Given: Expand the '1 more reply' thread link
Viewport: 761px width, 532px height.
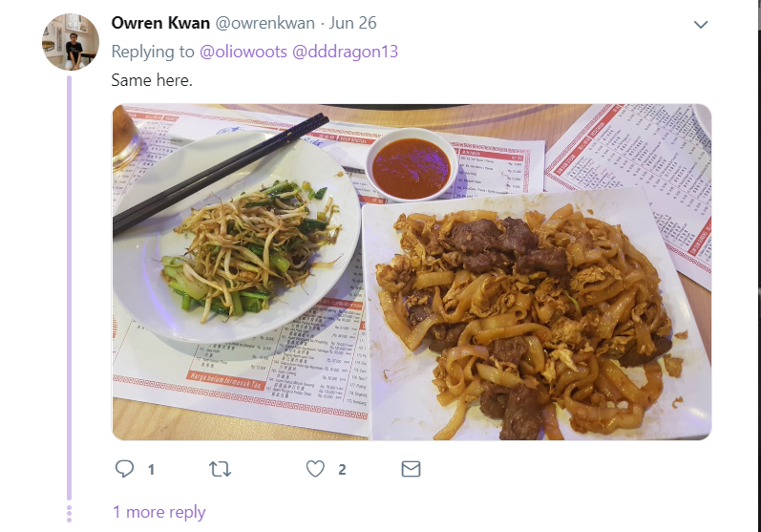Looking at the screenshot, I should coord(159,512).
